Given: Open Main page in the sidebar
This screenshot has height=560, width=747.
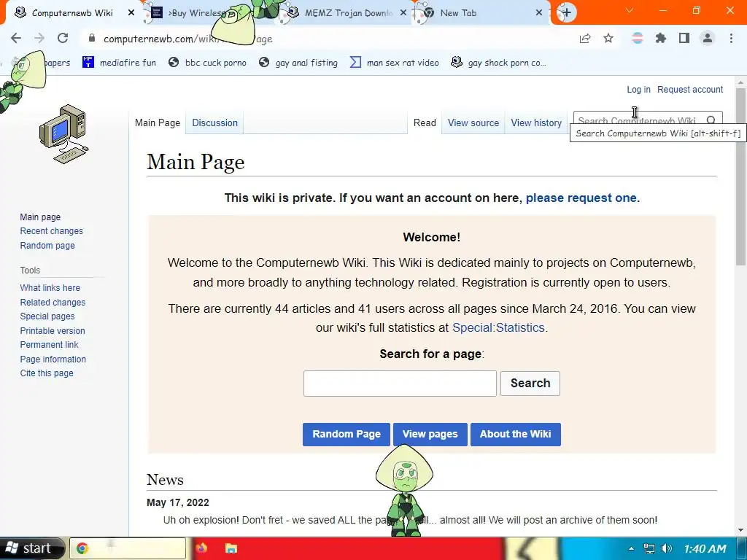Looking at the screenshot, I should (40, 217).
